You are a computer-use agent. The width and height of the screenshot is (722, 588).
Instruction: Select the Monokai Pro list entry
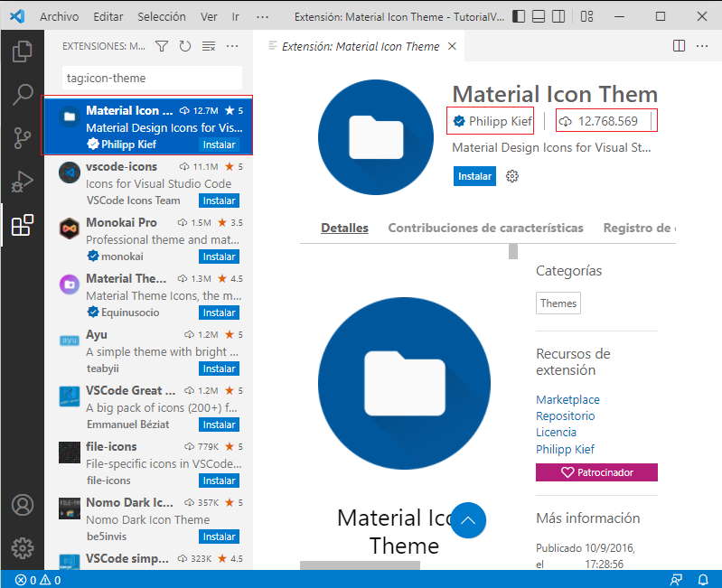coord(148,239)
